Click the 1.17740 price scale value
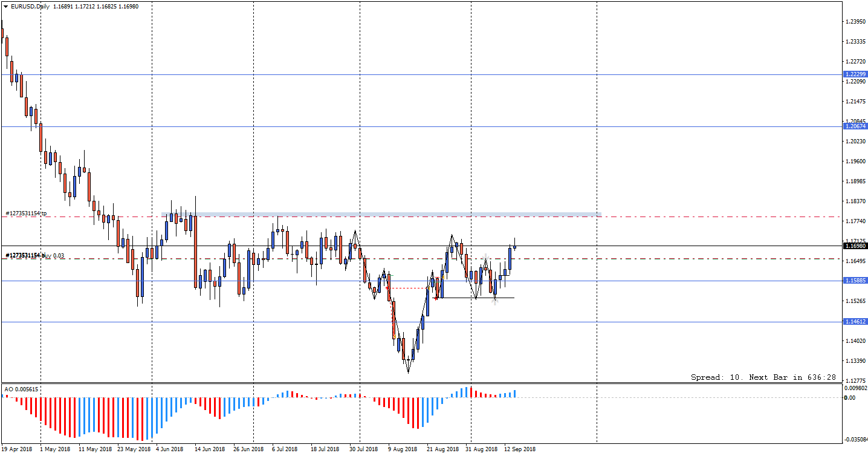Viewport: 868px width, 456px height. coord(857,221)
